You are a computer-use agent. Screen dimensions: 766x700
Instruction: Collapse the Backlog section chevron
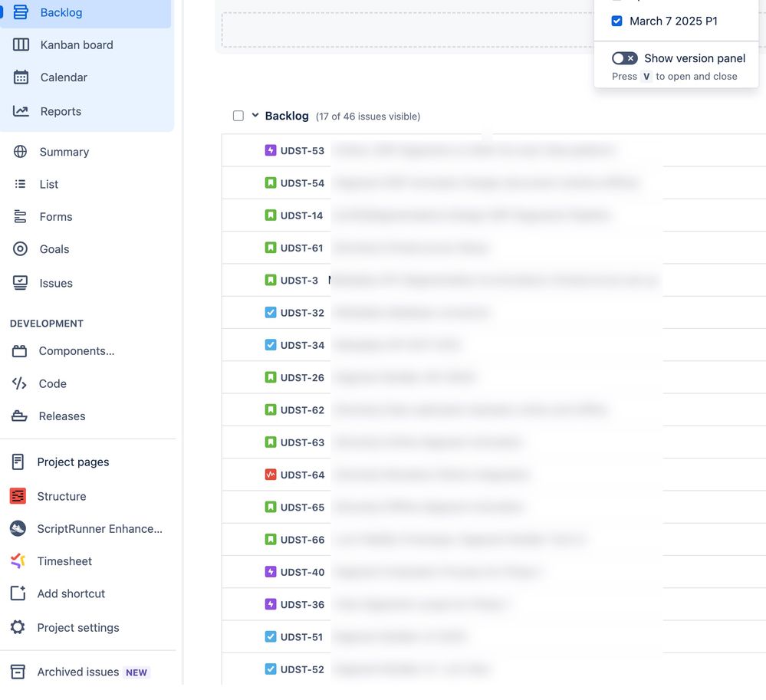255,115
